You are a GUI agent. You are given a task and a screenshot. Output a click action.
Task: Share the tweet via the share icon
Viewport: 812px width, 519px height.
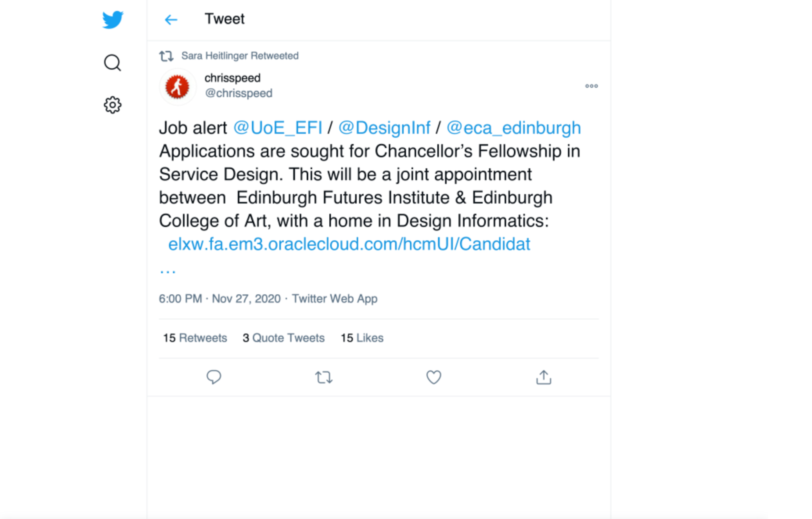point(543,377)
